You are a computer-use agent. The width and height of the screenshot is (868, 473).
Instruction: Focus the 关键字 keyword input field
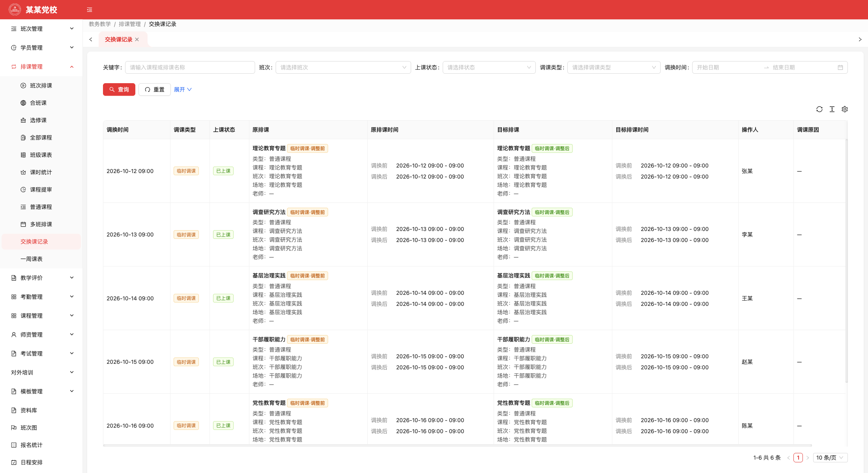pos(190,67)
